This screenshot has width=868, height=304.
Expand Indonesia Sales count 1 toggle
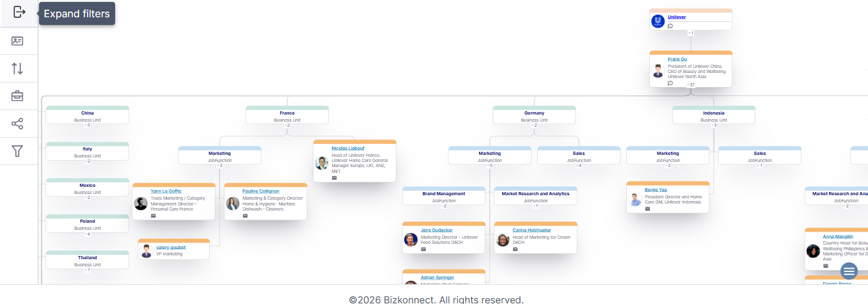tap(760, 165)
